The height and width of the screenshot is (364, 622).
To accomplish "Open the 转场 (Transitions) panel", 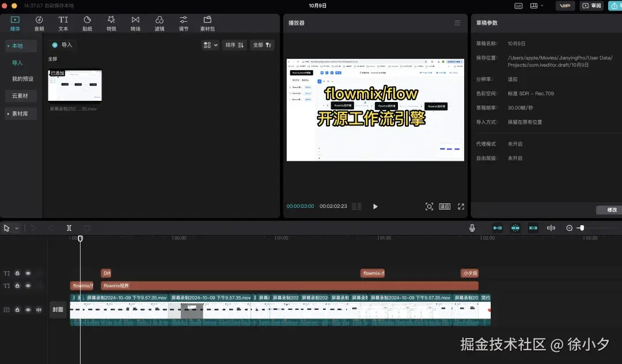I will click(x=135, y=23).
